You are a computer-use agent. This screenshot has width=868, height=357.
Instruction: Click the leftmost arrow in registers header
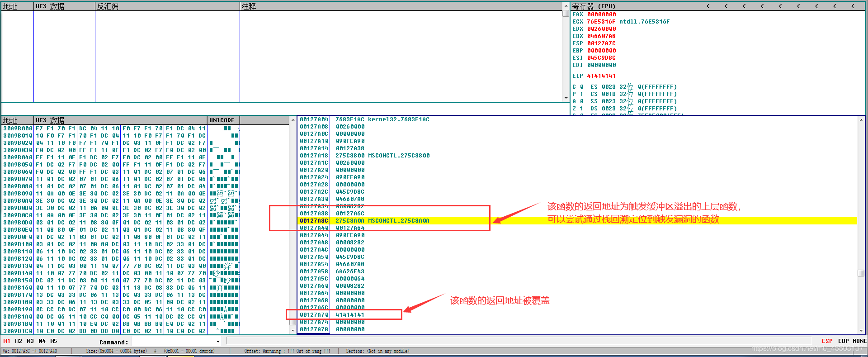tap(708, 6)
